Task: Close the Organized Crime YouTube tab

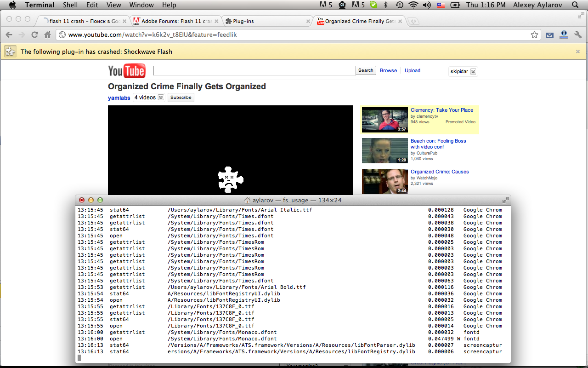Action: point(400,21)
